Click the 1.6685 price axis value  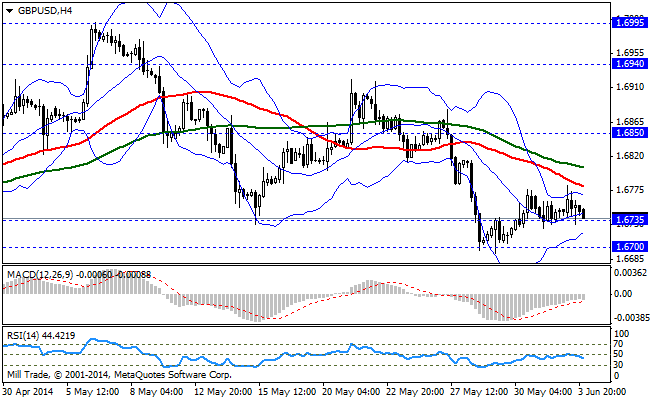[x=631, y=259]
